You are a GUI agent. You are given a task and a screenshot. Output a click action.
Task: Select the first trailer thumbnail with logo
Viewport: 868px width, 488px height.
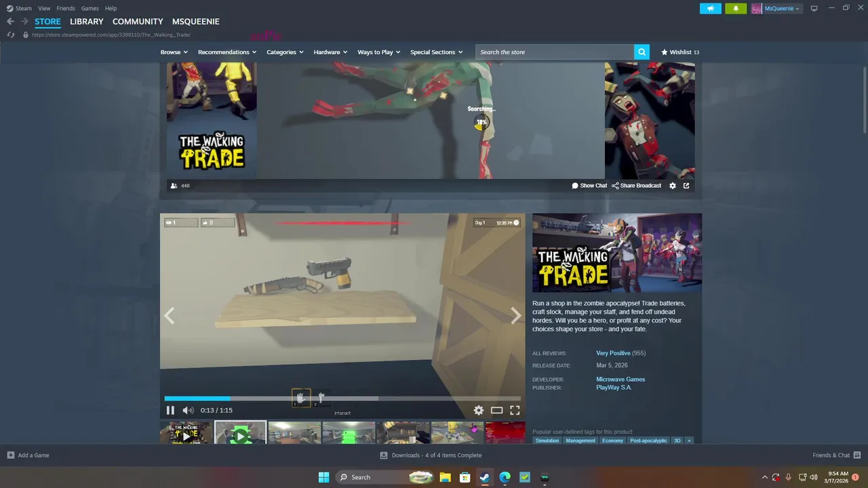coord(186,433)
